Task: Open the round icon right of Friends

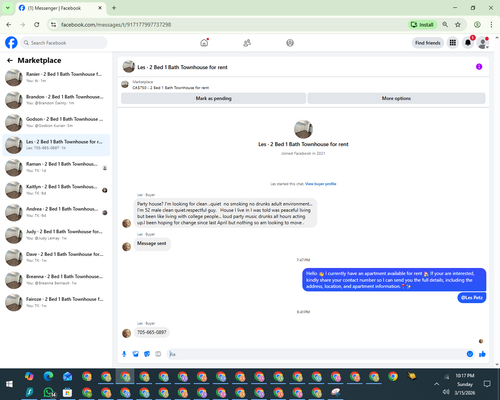Action: 290,43
